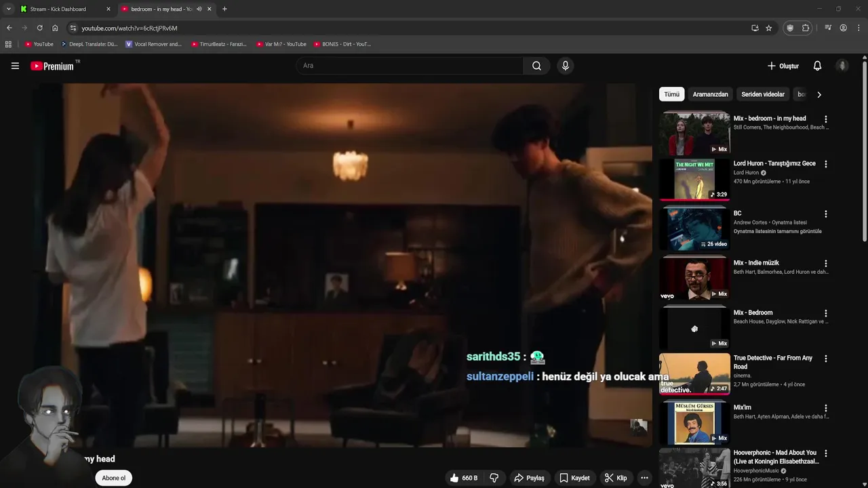Subscribe using the Abone ol button
Screen dimensions: 868x488
click(x=113, y=478)
